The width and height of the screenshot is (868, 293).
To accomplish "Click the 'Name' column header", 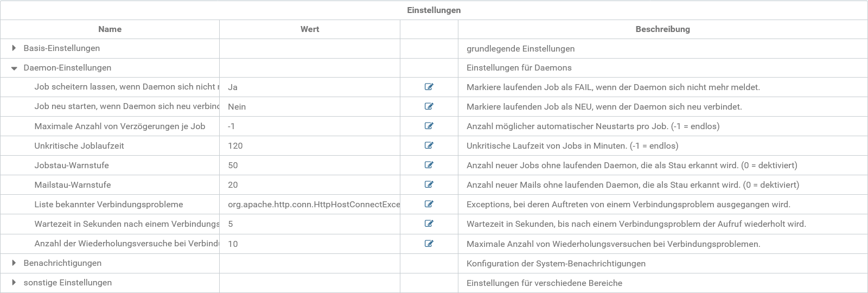I will [x=110, y=29].
